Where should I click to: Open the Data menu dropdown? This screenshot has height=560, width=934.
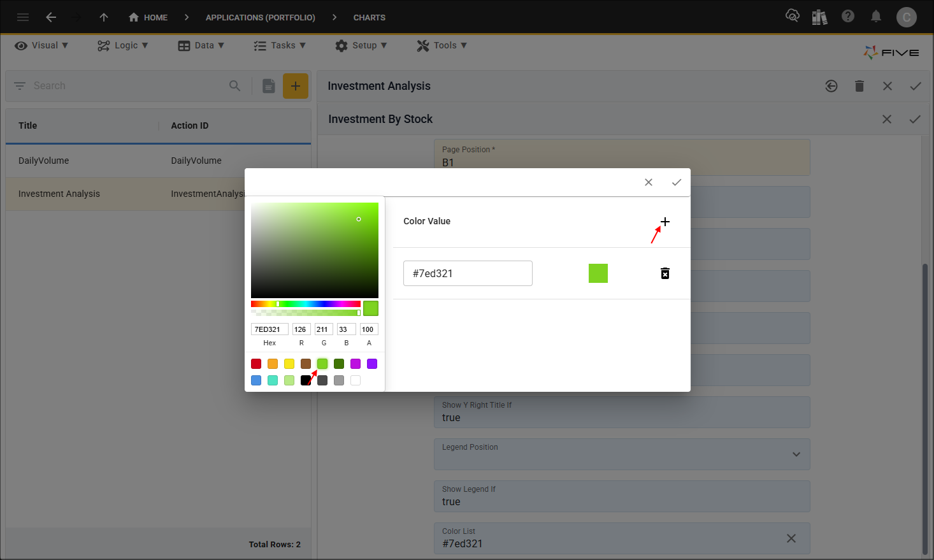[x=201, y=45]
